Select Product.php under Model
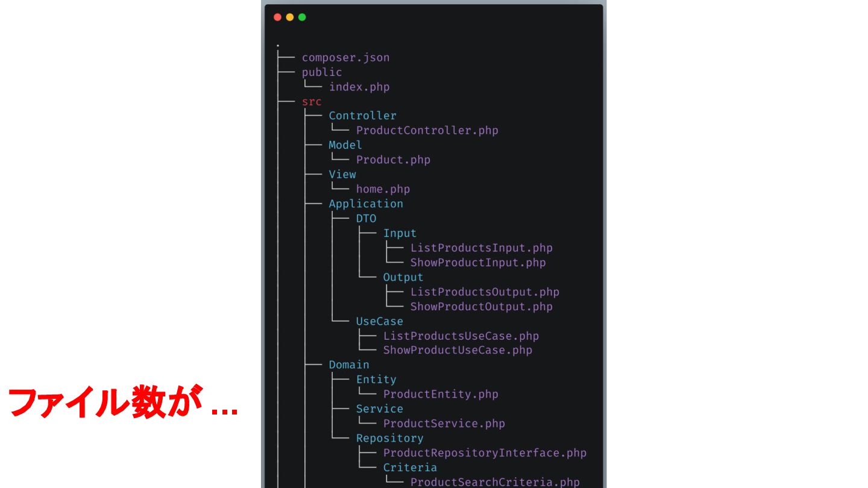 point(393,160)
